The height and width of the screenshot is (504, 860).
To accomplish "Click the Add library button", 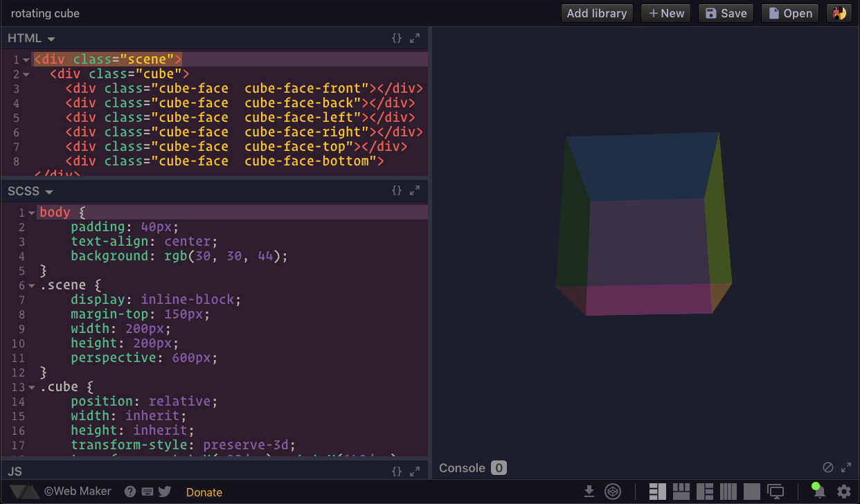I will [596, 12].
